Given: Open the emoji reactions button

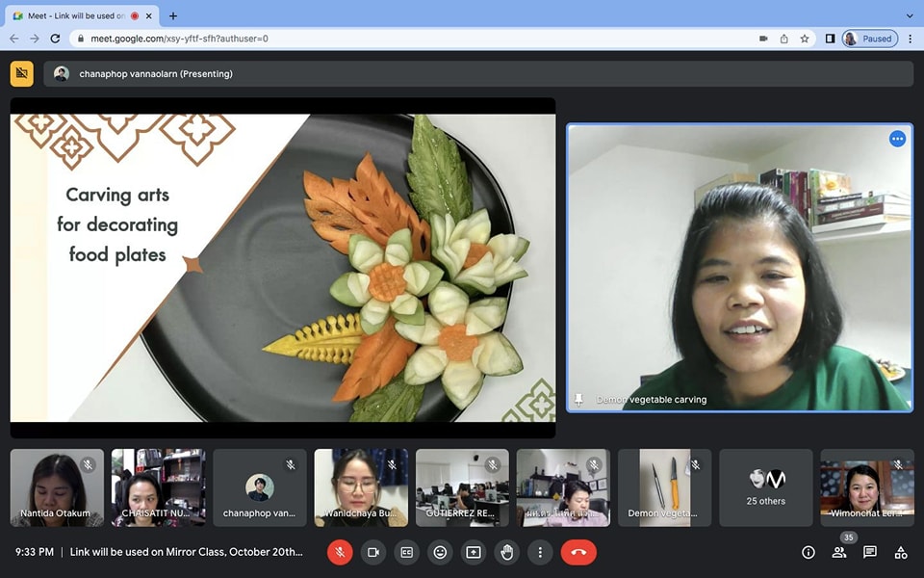Looking at the screenshot, I should point(440,552).
